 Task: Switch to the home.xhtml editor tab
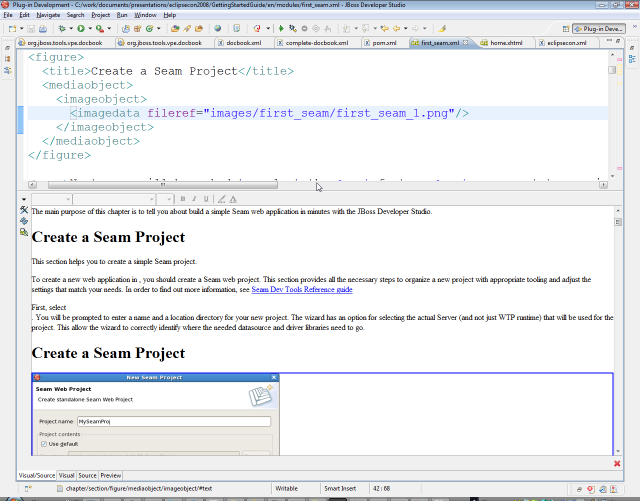tap(506, 43)
